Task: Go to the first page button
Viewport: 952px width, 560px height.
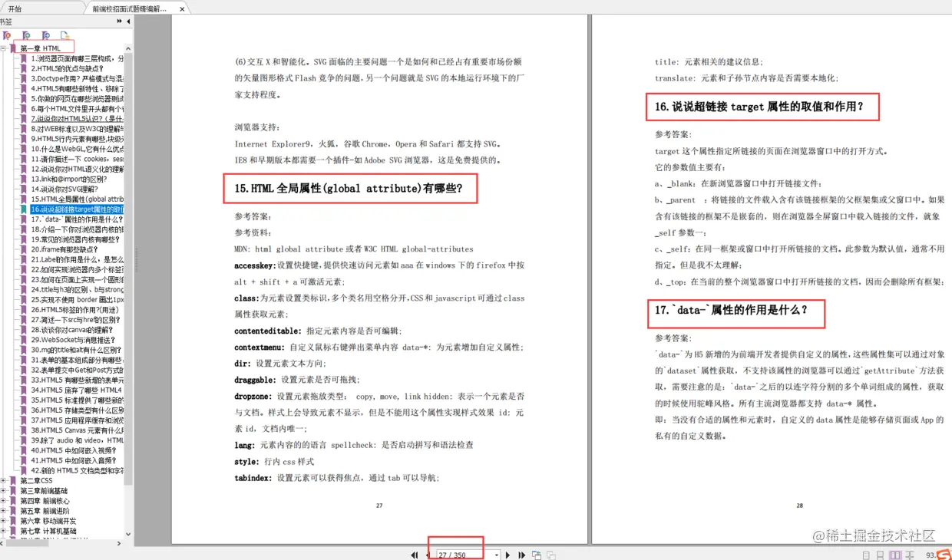Action: (x=415, y=555)
